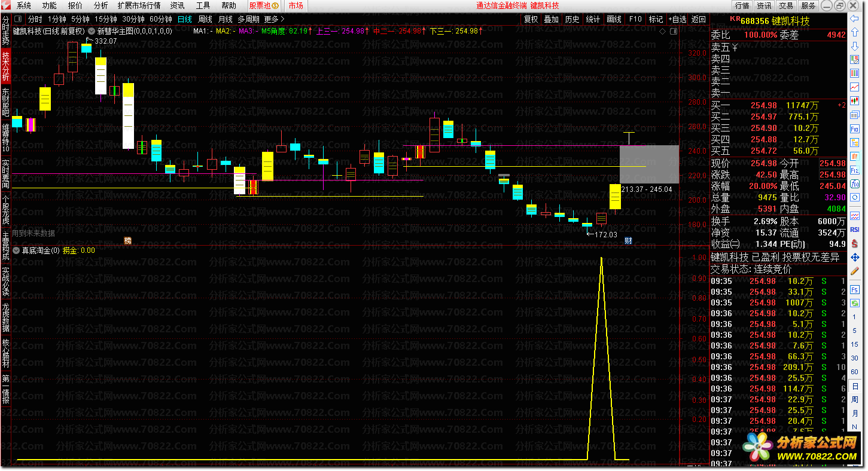The height and width of the screenshot is (471, 868).
Task: Toggle panel icon left of 分时
Action: pos(19,19)
